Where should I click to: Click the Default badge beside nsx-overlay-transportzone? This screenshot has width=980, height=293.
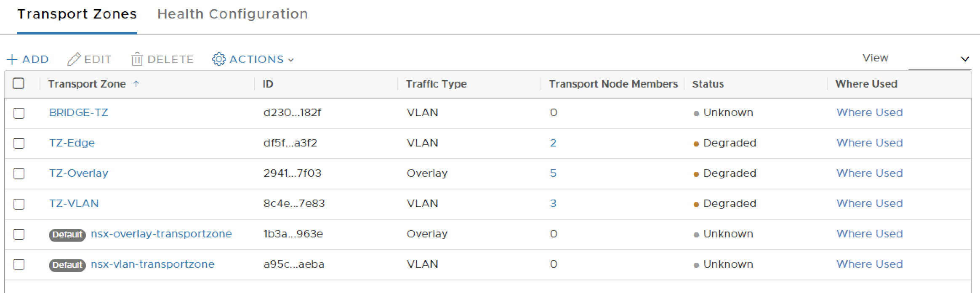[x=67, y=234]
